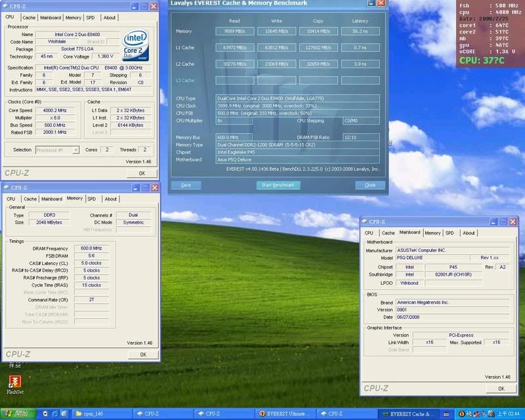Click the Start menu button

point(18,414)
